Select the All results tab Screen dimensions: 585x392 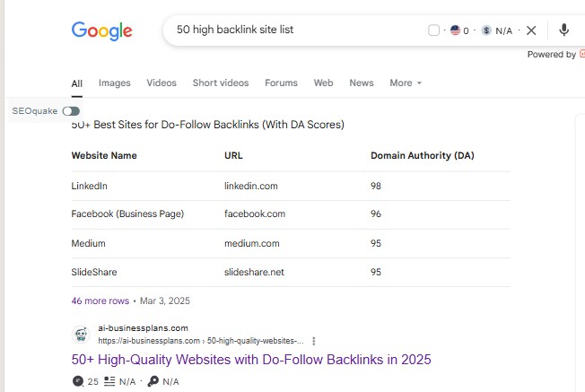[x=77, y=83]
